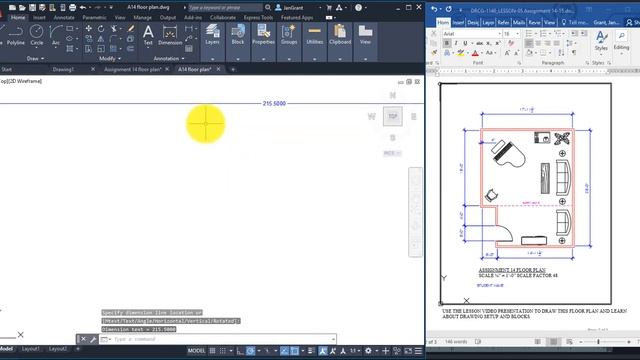This screenshot has height=360, width=640.
Task: Select the Trim tool in Modify panel
Action: [x=114, y=29]
